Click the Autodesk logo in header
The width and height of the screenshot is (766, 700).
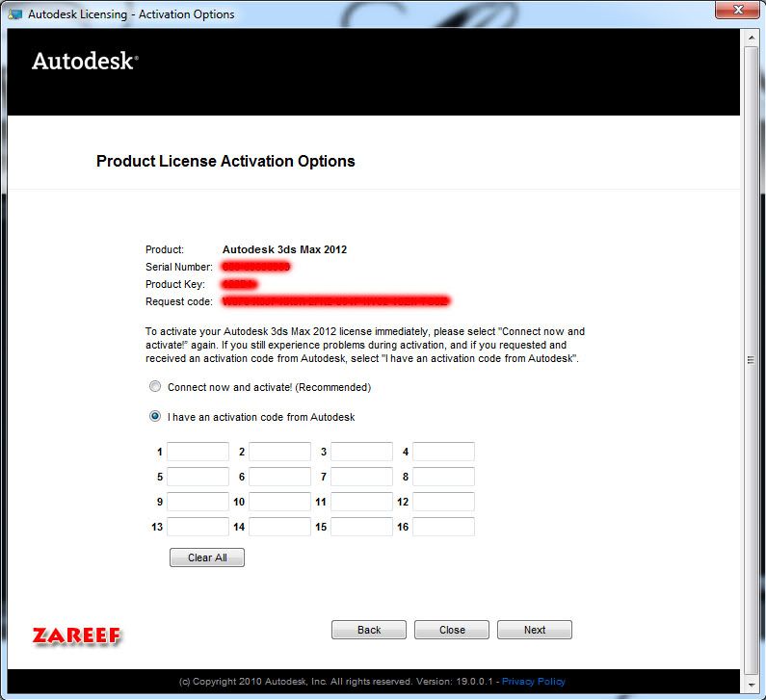85,61
